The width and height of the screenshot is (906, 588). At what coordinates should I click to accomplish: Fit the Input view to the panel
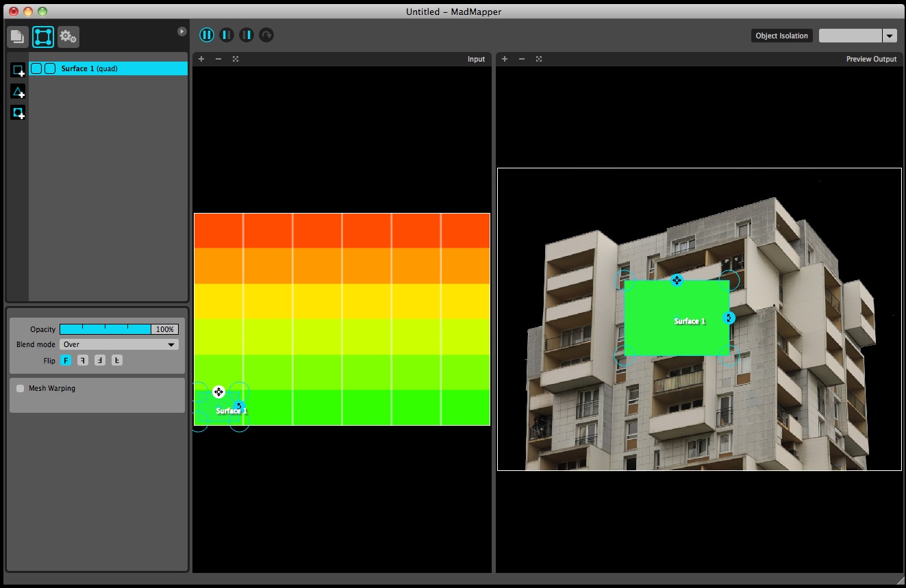(x=236, y=59)
